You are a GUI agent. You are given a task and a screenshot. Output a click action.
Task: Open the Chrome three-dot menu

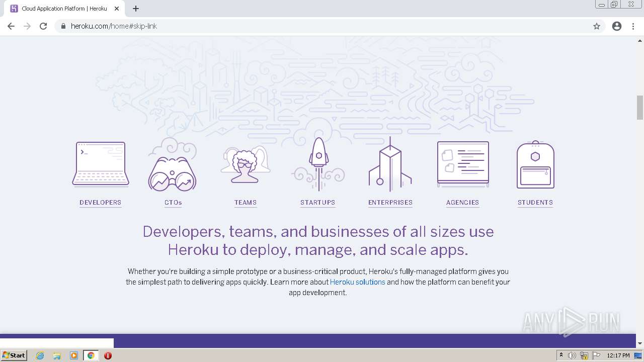pyautogui.click(x=633, y=26)
